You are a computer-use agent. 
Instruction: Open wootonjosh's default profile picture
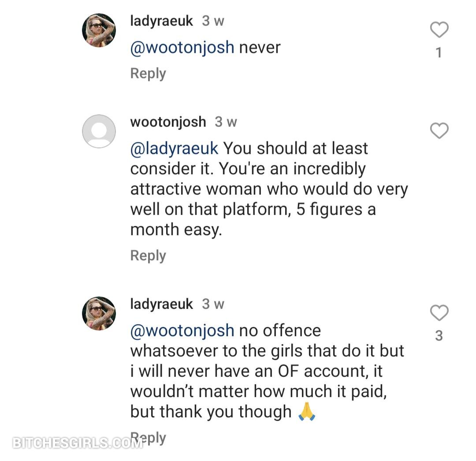click(x=99, y=131)
